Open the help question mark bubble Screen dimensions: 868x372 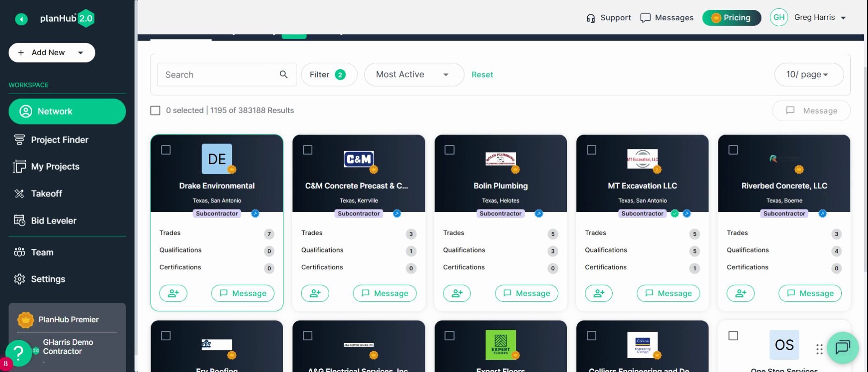pyautogui.click(x=19, y=353)
